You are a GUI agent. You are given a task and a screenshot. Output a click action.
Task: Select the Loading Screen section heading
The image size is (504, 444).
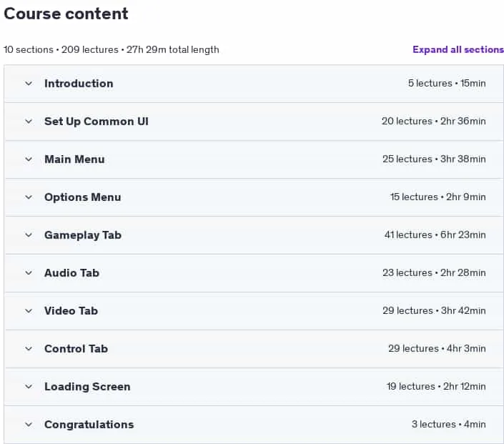(87, 387)
